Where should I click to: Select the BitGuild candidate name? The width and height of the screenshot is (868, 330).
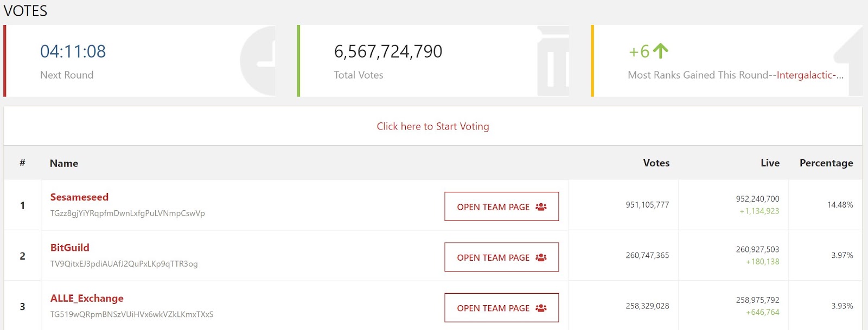point(70,248)
